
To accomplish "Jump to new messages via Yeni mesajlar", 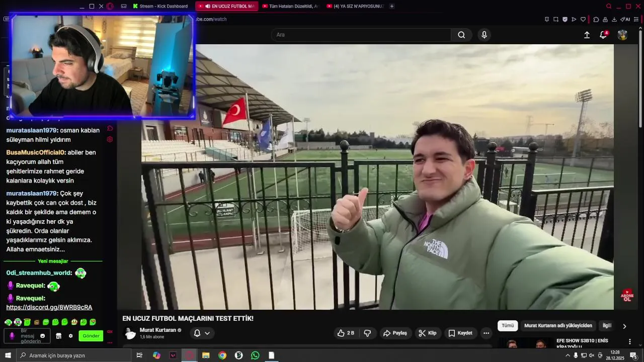I will coord(53,261).
